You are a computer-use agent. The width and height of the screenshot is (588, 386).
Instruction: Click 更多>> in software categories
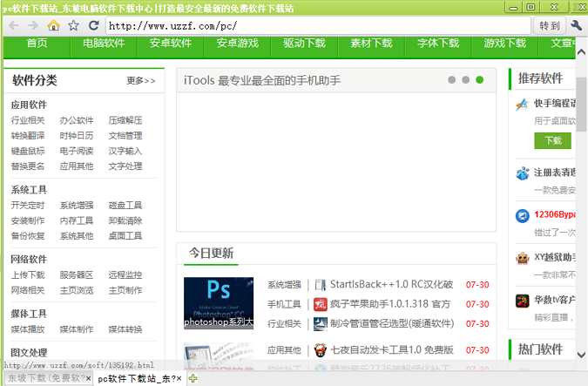pos(140,81)
